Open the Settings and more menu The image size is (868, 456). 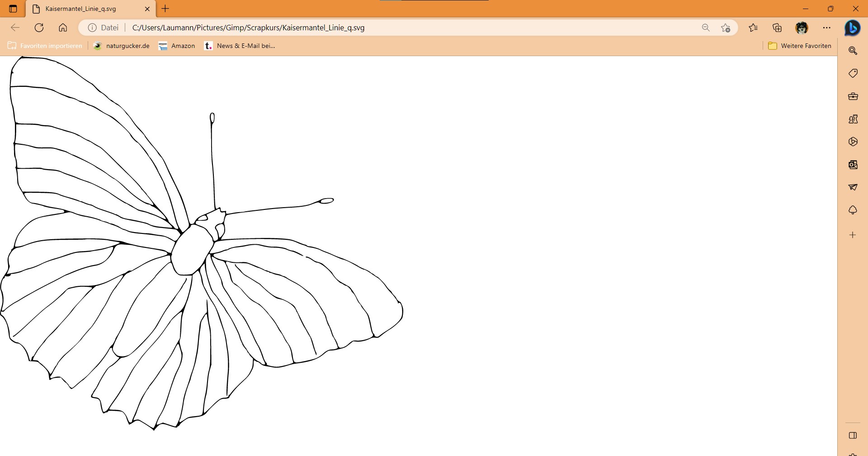pos(827,28)
